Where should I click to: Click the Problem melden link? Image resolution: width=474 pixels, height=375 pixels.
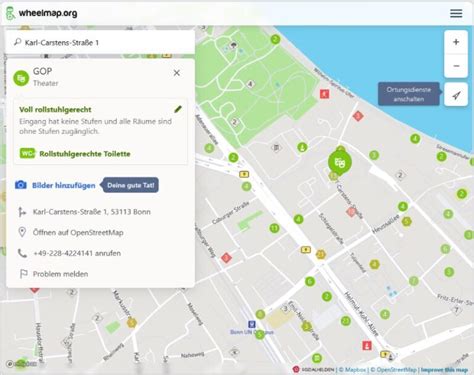60,274
